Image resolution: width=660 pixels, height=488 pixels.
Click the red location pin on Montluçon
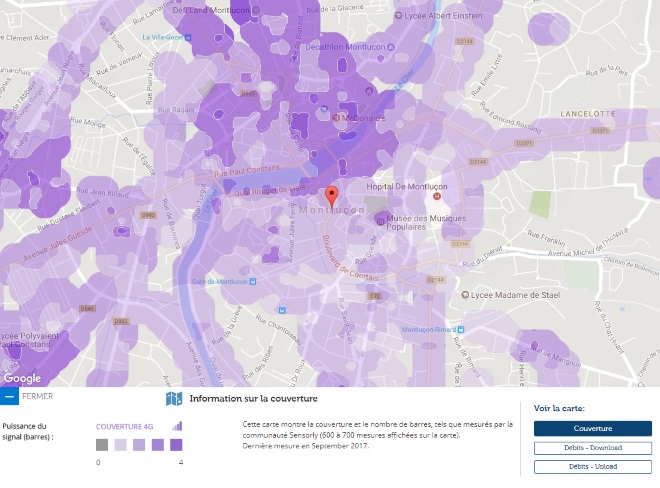tap(332, 197)
